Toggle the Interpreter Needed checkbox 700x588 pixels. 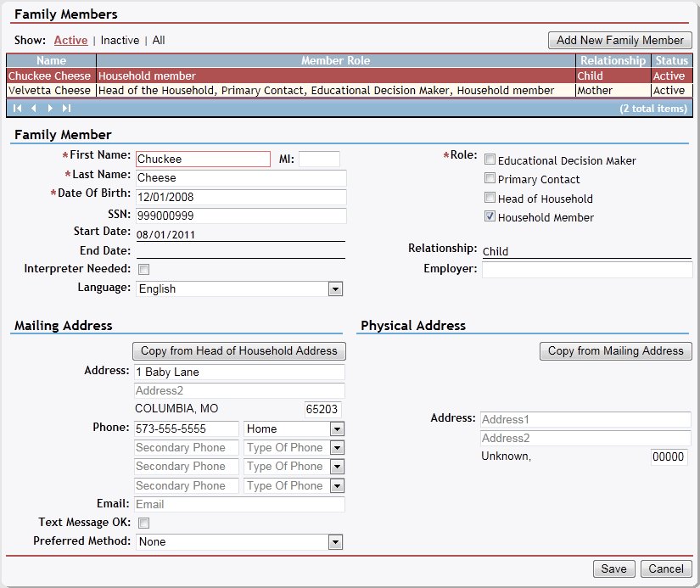[x=143, y=270]
